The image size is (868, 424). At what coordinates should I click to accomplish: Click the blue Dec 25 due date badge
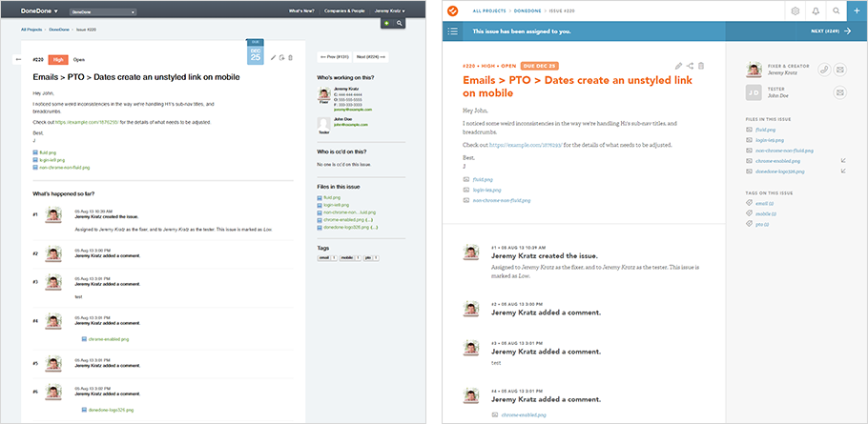[255, 55]
